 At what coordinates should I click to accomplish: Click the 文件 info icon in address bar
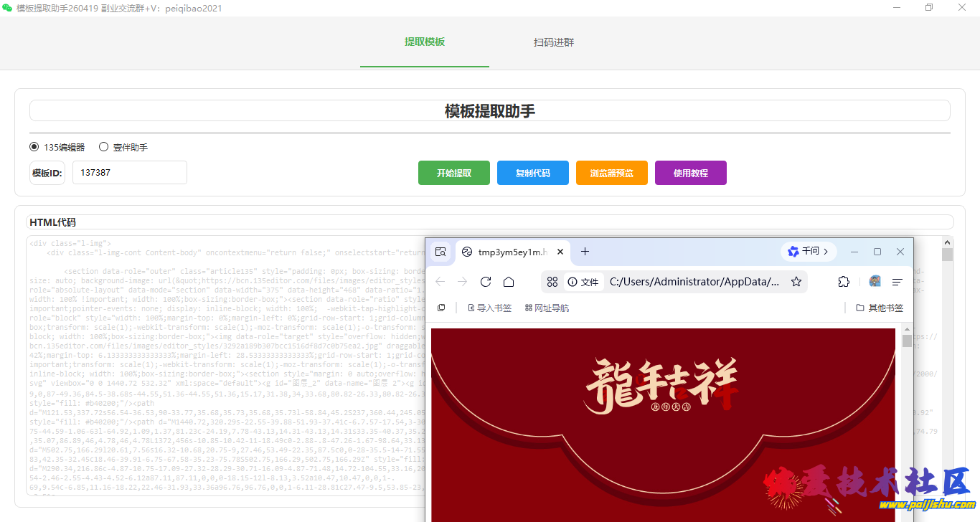coord(571,282)
